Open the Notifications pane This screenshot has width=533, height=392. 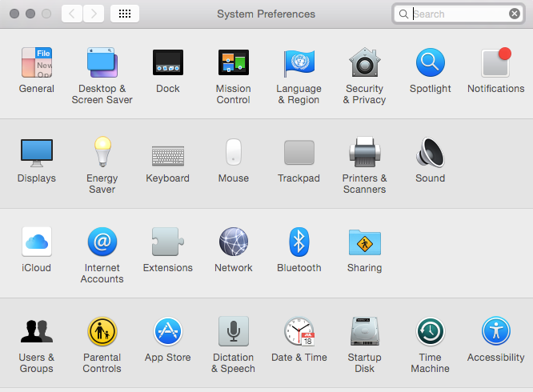tap(495, 62)
